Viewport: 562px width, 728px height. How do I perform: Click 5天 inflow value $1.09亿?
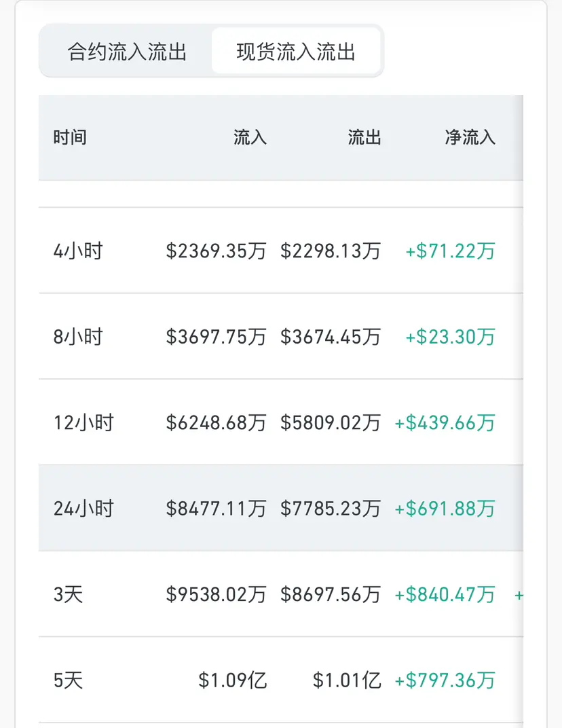[233, 680]
